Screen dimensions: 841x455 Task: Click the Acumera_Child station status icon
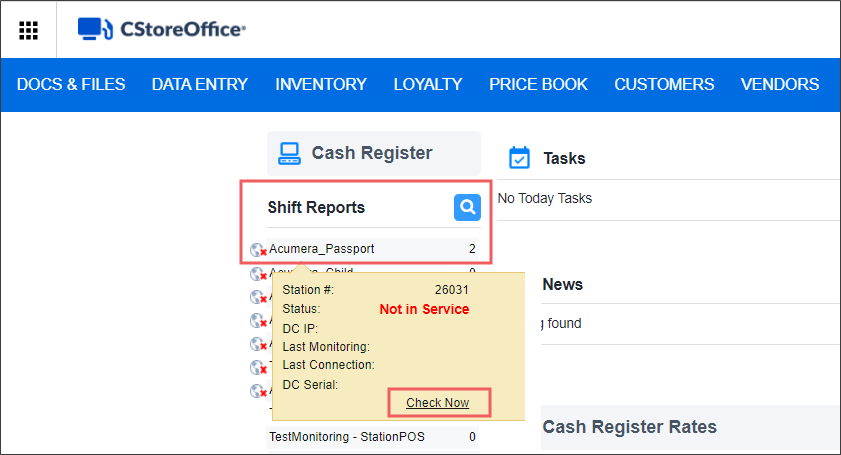258,273
